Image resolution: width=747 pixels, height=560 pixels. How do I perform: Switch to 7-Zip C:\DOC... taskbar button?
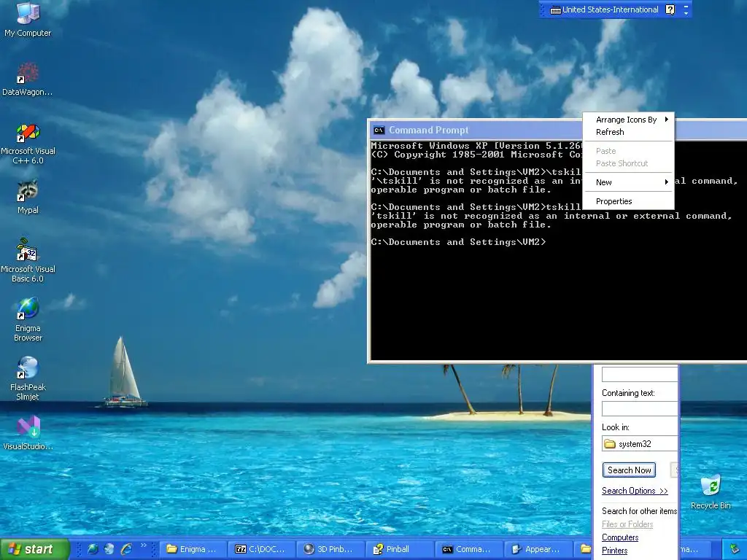262,549
